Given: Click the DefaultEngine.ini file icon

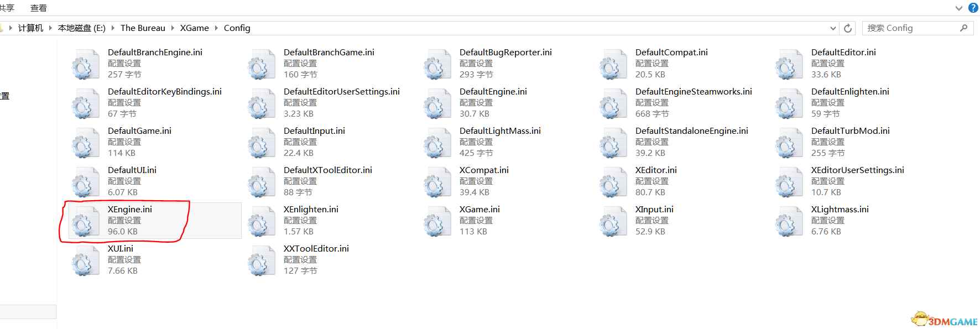Looking at the screenshot, I should 437,103.
